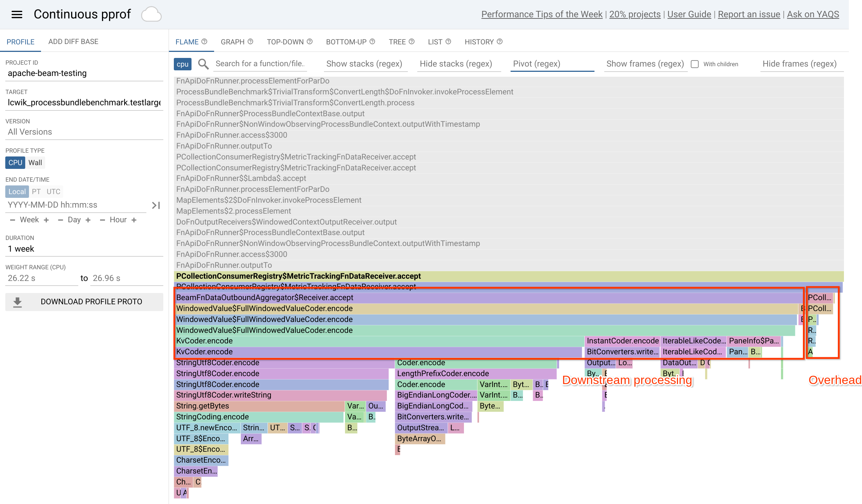The image size is (862, 504).
Task: Switch profile type to Wall
Action: click(35, 162)
